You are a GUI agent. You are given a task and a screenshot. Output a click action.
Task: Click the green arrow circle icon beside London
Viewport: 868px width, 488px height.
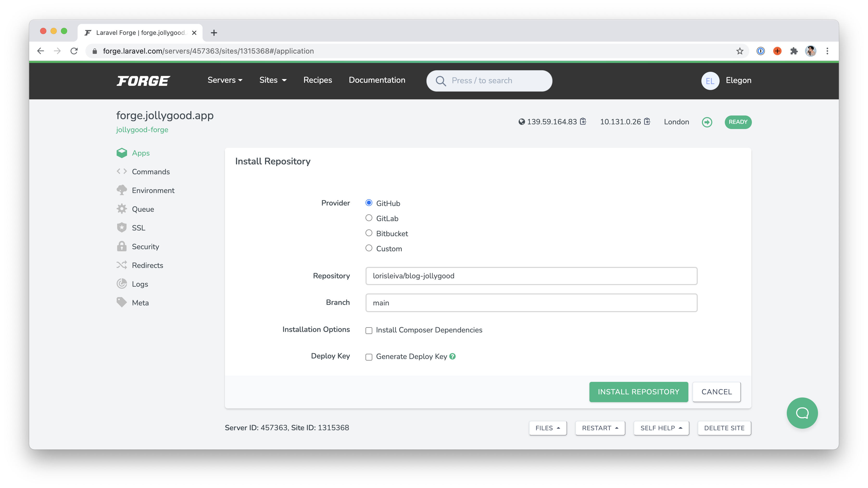click(707, 122)
